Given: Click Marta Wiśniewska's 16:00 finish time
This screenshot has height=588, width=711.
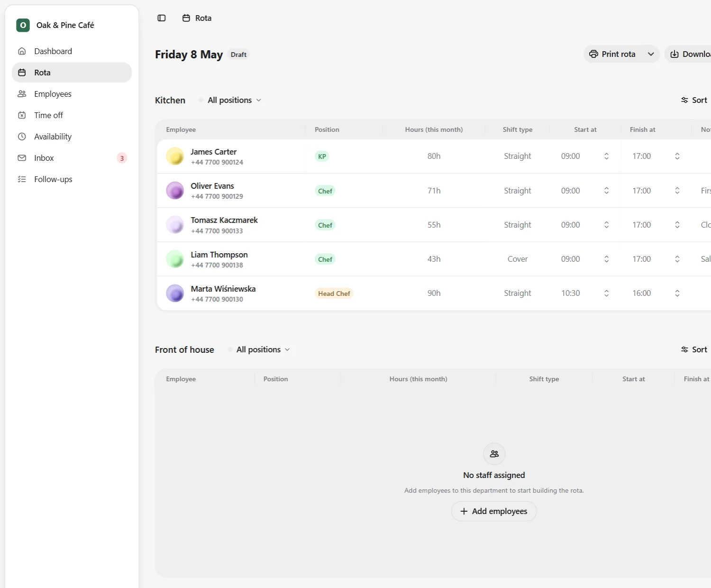Looking at the screenshot, I should (x=642, y=293).
